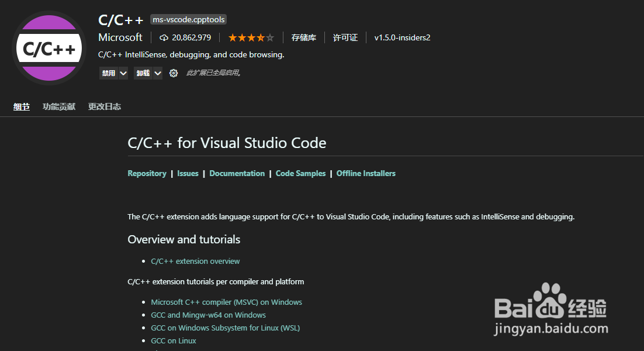Screen dimensions: 644x351
Task: Open the Issues link
Action: (x=188, y=173)
